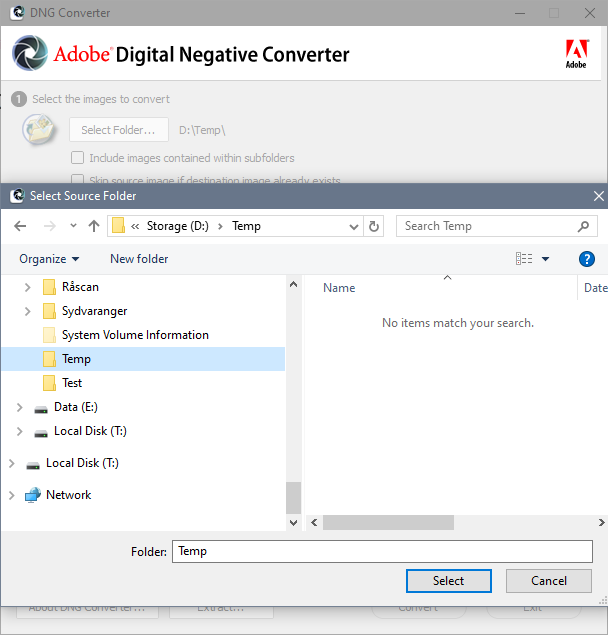Image resolution: width=608 pixels, height=635 pixels.
Task: Go forward with the right arrow
Action: click(49, 226)
